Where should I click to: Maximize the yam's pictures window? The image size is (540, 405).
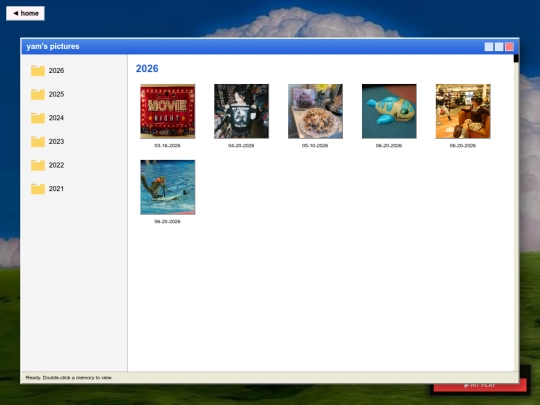coord(499,47)
